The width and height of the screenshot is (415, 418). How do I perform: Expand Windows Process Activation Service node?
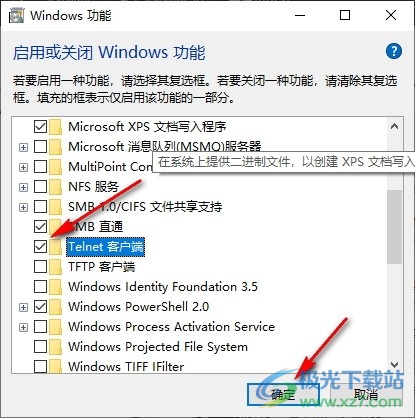23,327
